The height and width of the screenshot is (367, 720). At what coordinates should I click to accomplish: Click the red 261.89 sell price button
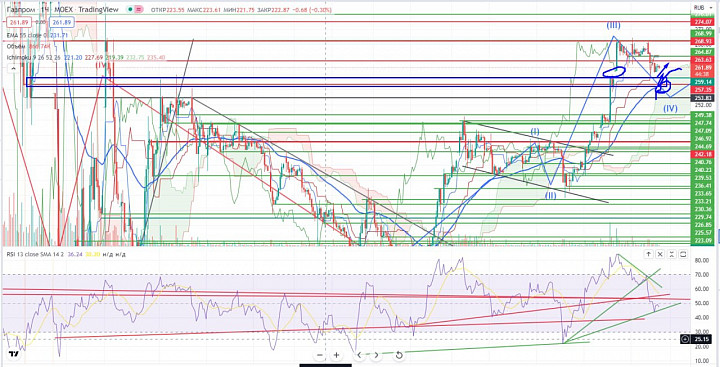pos(19,22)
